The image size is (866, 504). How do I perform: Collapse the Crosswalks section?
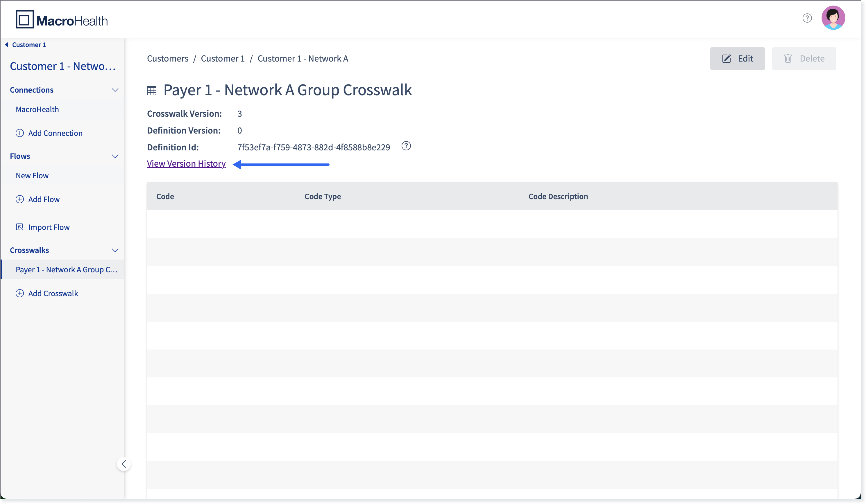click(115, 250)
